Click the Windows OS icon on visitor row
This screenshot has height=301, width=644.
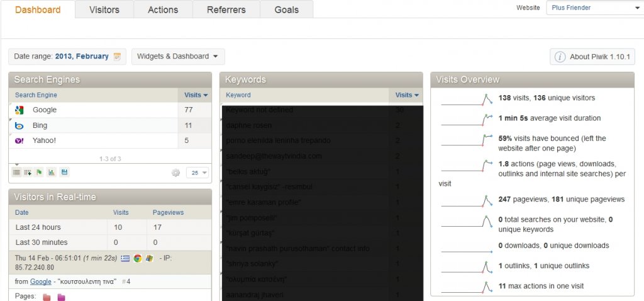click(150, 258)
